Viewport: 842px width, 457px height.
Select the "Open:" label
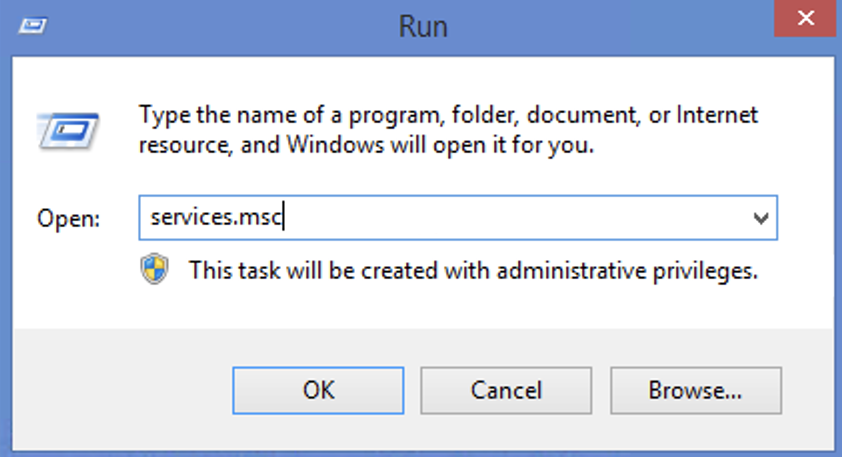68,219
